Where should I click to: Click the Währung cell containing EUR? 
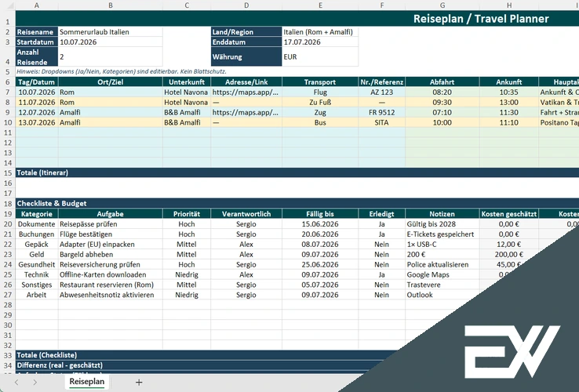pos(320,57)
